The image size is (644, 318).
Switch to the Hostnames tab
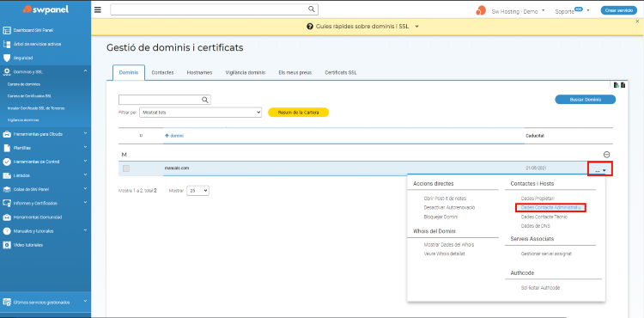(199, 72)
